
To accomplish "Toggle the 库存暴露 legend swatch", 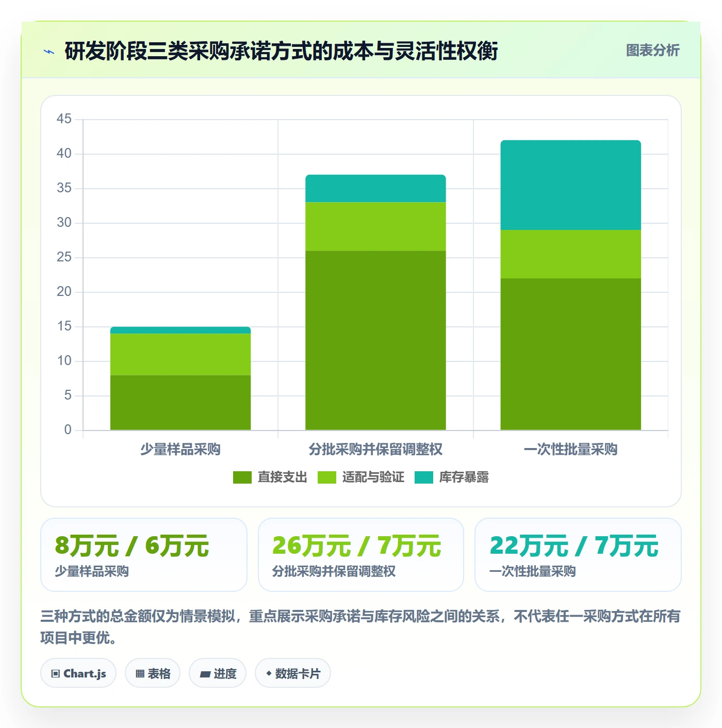I will [423, 477].
